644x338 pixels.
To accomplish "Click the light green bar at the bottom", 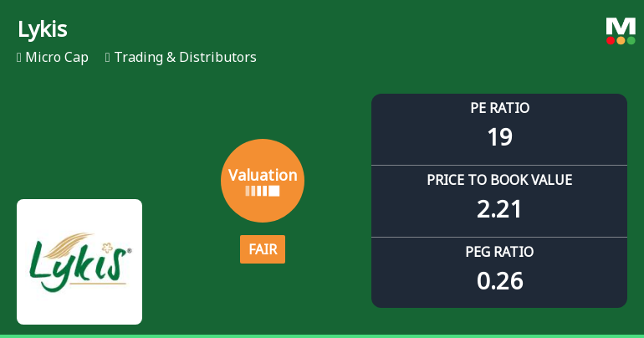I will [322, 335].
